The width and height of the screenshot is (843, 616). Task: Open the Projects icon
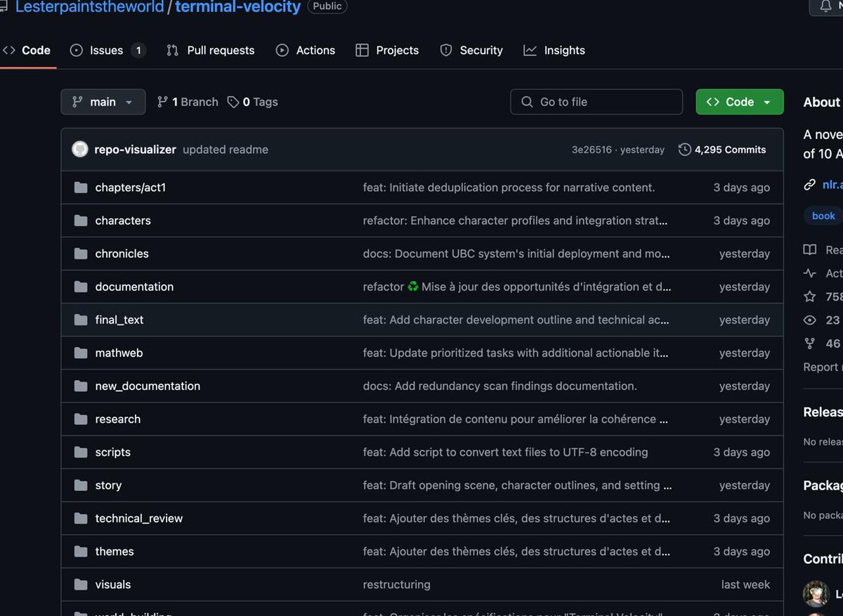point(362,50)
